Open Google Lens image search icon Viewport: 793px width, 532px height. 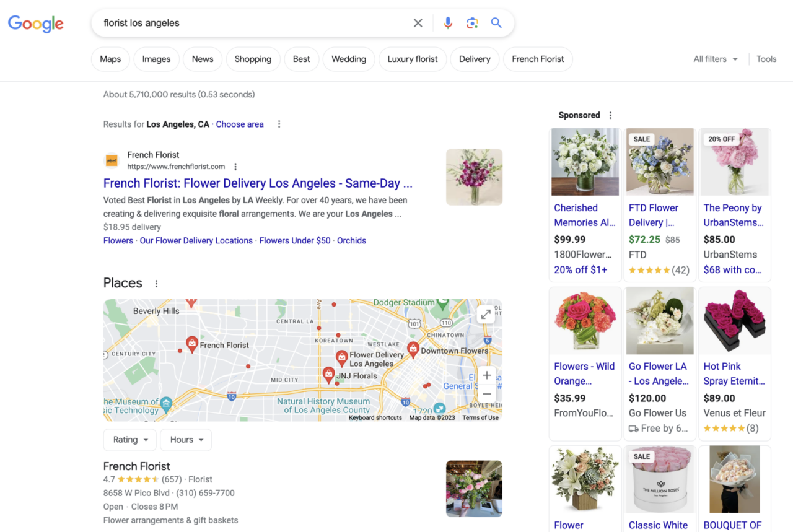point(472,23)
